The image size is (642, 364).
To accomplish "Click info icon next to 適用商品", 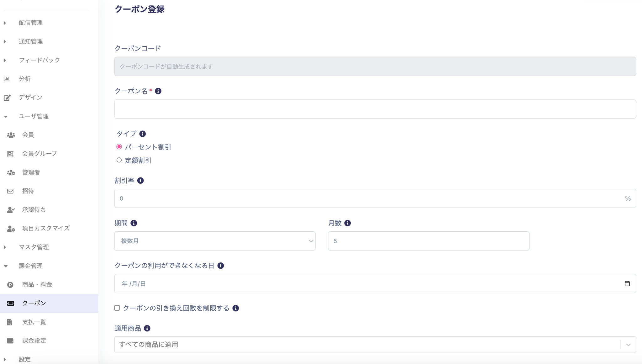I will tap(147, 328).
